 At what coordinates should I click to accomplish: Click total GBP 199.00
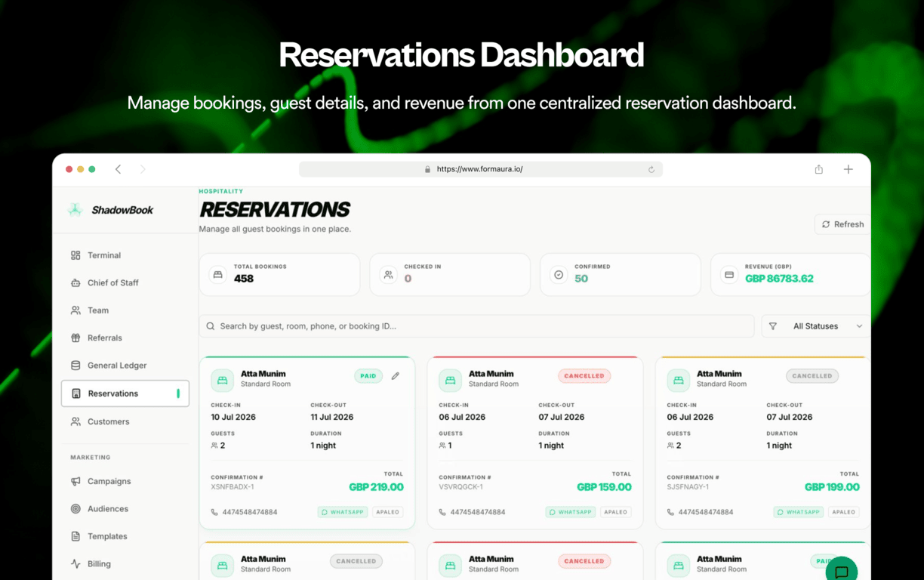pos(832,487)
